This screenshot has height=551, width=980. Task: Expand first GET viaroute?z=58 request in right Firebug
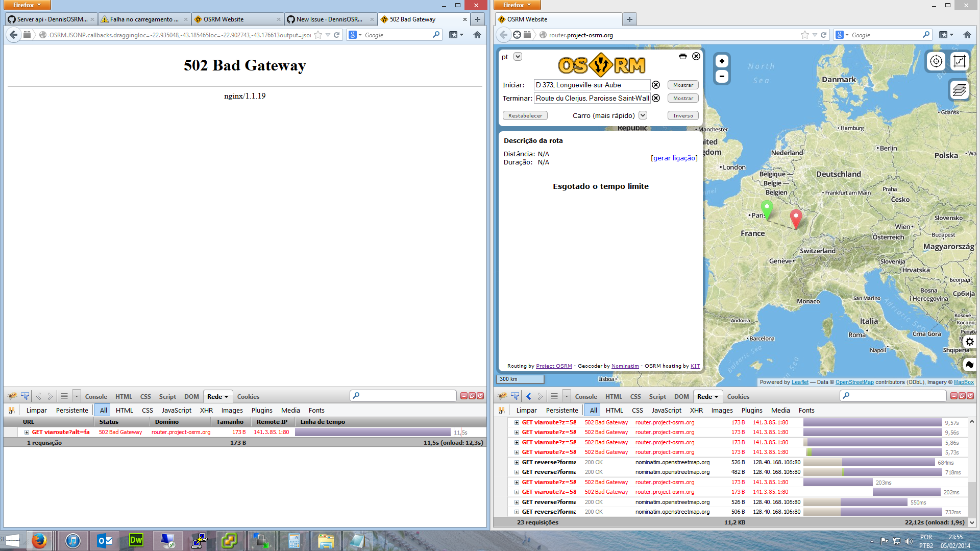point(517,422)
